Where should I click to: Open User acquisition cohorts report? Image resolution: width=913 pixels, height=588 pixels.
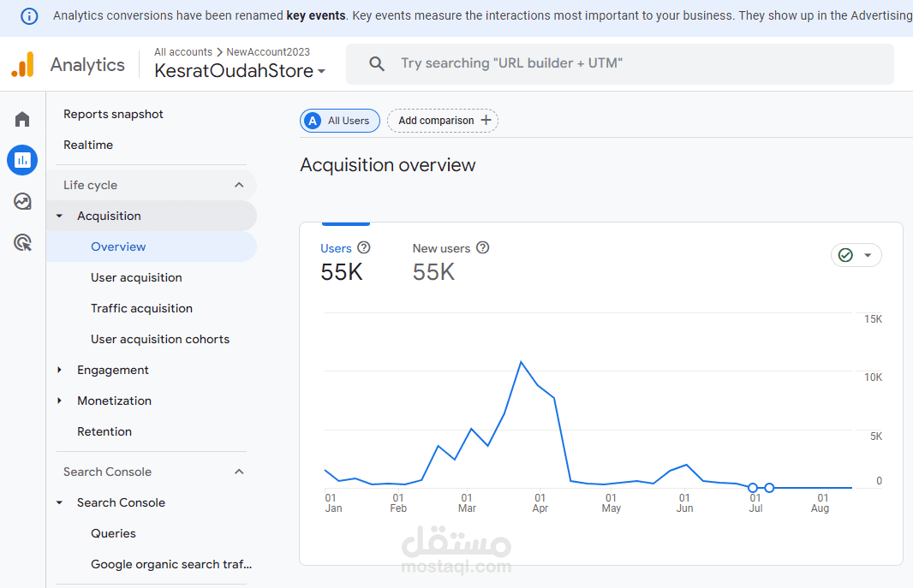pos(160,339)
